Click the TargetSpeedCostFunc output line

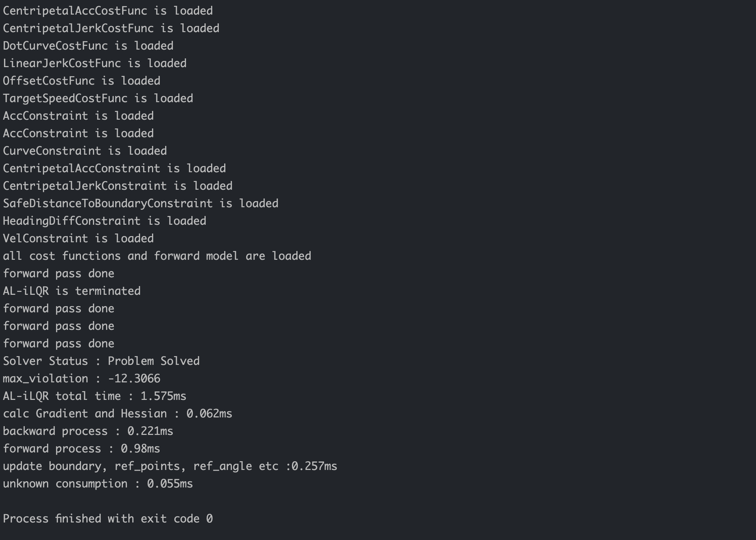98,99
